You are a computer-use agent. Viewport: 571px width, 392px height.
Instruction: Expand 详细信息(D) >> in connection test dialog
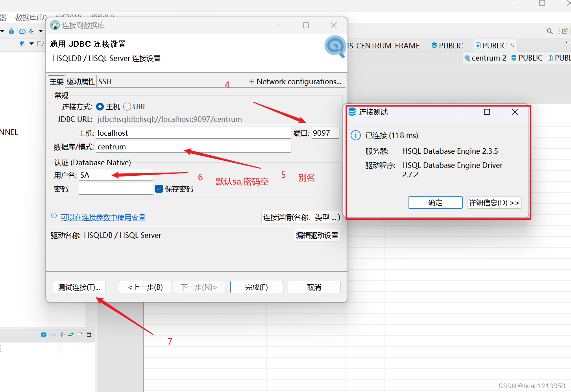click(x=494, y=202)
